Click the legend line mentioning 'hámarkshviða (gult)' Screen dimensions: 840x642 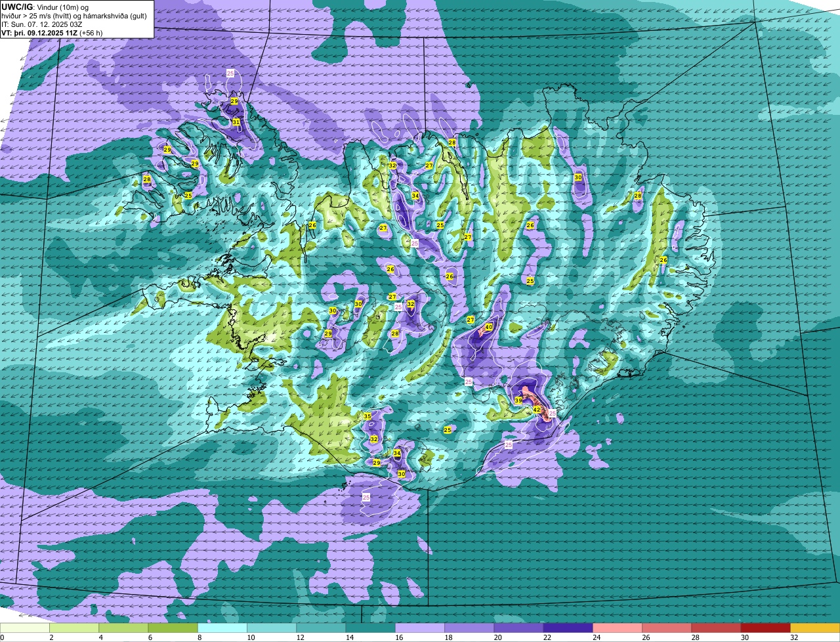point(73,16)
